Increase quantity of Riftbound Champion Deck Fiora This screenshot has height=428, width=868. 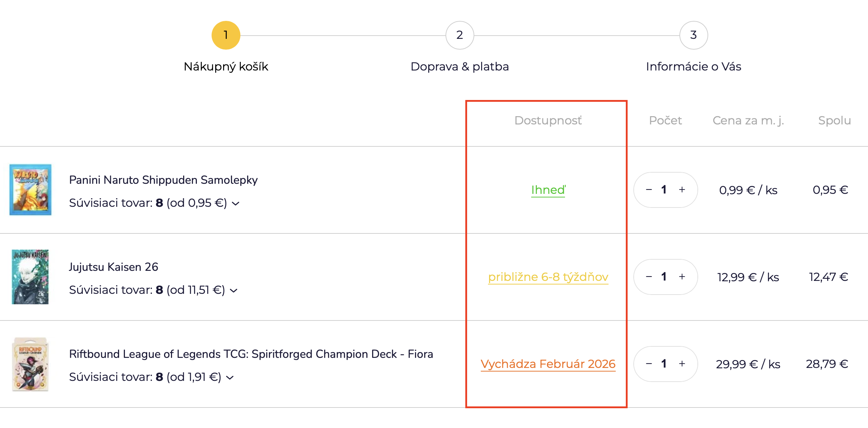682,364
